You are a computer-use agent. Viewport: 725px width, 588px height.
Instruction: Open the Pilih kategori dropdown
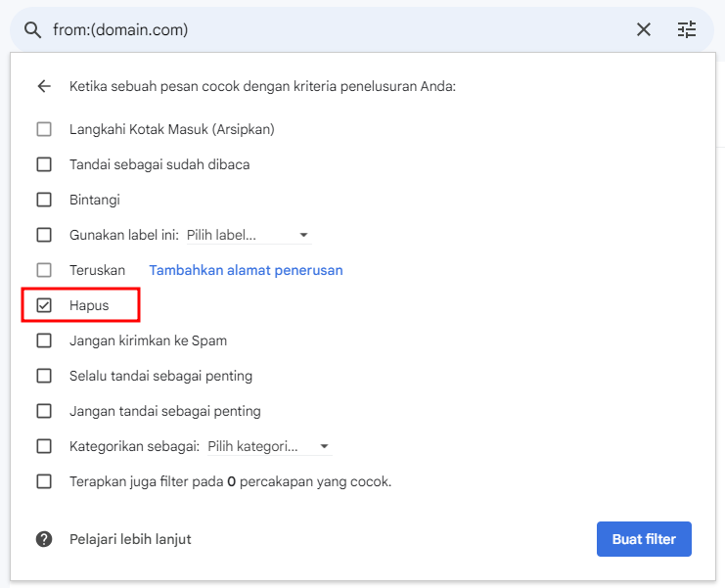click(x=270, y=446)
